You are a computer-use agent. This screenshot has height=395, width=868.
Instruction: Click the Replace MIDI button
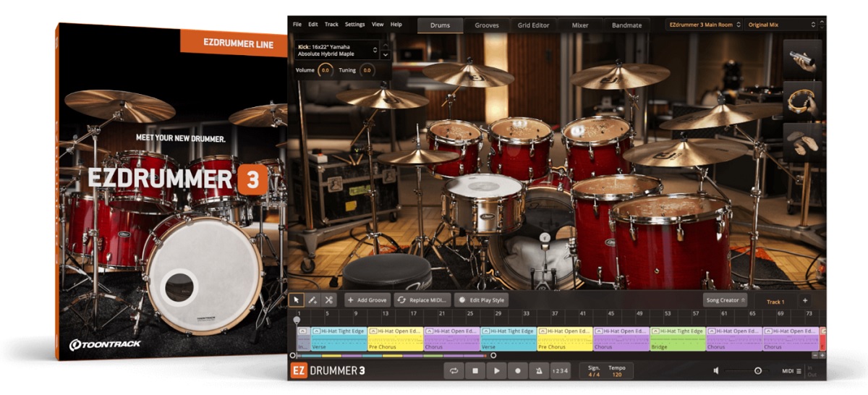point(422,300)
